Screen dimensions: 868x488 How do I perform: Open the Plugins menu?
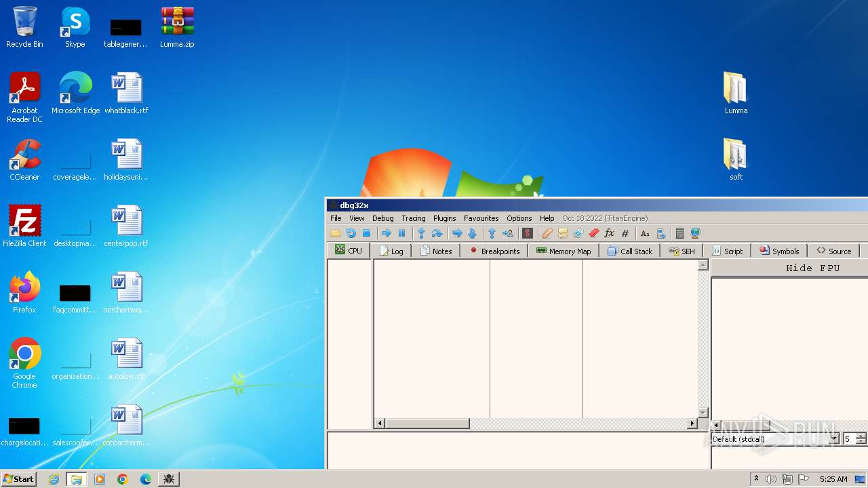coord(444,218)
